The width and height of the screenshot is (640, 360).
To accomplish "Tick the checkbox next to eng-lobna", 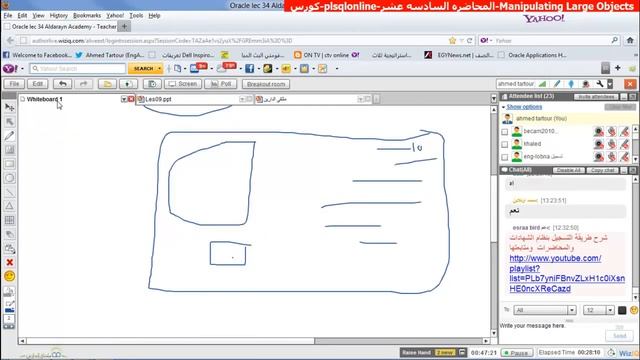I will (505, 157).
